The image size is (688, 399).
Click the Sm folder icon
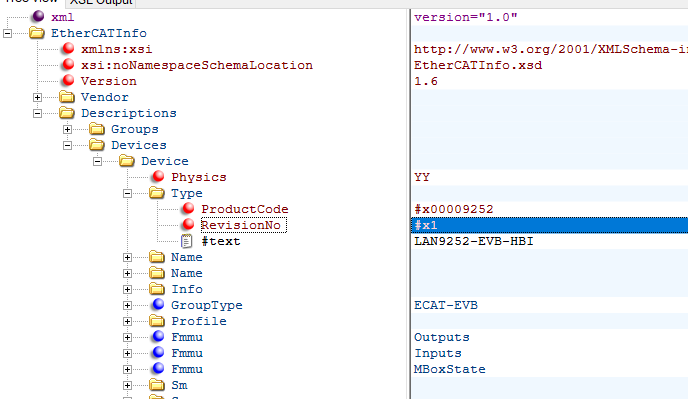[x=157, y=385]
